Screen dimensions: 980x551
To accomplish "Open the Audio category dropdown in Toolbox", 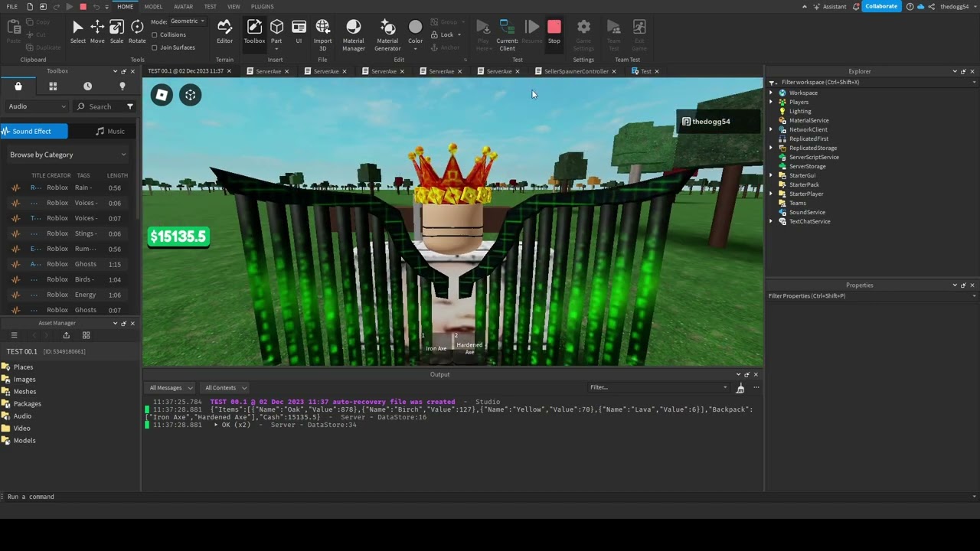I will coord(37,106).
